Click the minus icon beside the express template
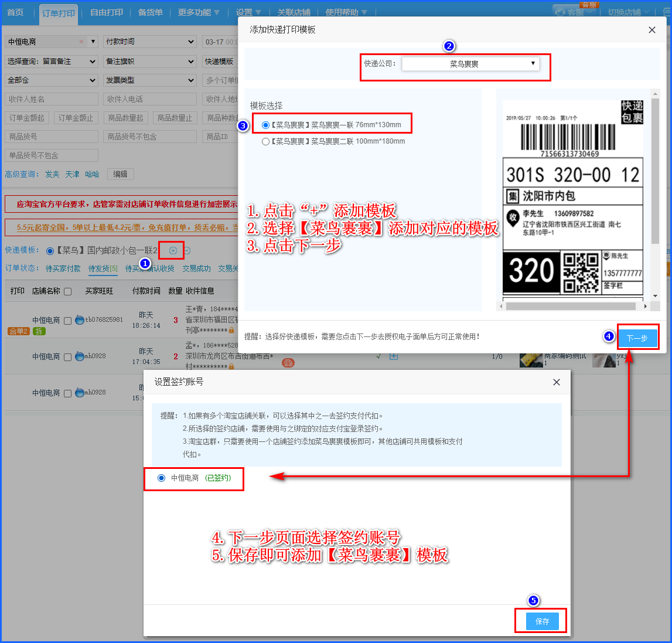The width and height of the screenshot is (672, 643). coord(187,251)
